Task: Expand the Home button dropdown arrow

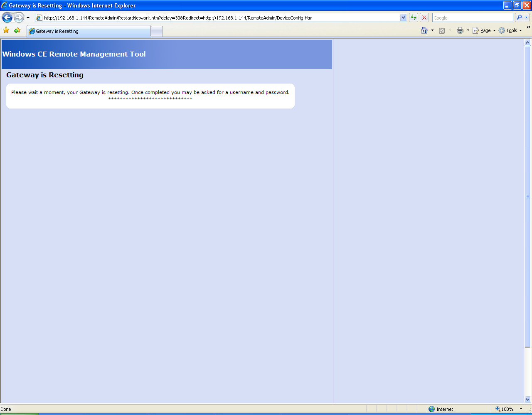Action: click(x=432, y=30)
